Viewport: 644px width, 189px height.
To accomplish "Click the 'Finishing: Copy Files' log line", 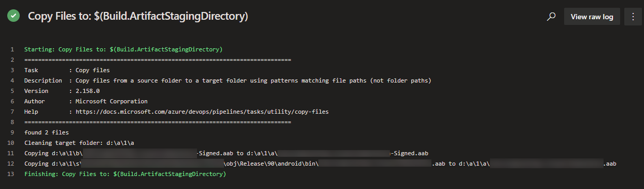I will coord(125,174).
